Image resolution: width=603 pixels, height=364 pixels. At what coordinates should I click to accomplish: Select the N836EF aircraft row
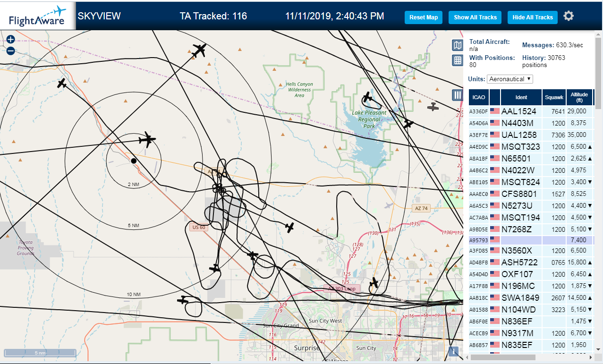click(x=531, y=321)
